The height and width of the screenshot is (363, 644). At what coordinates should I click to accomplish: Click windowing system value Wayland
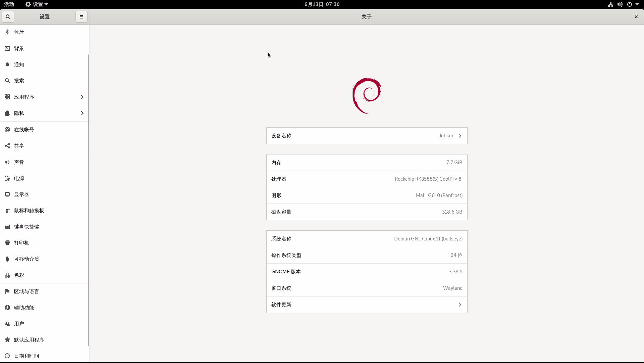[x=453, y=288]
